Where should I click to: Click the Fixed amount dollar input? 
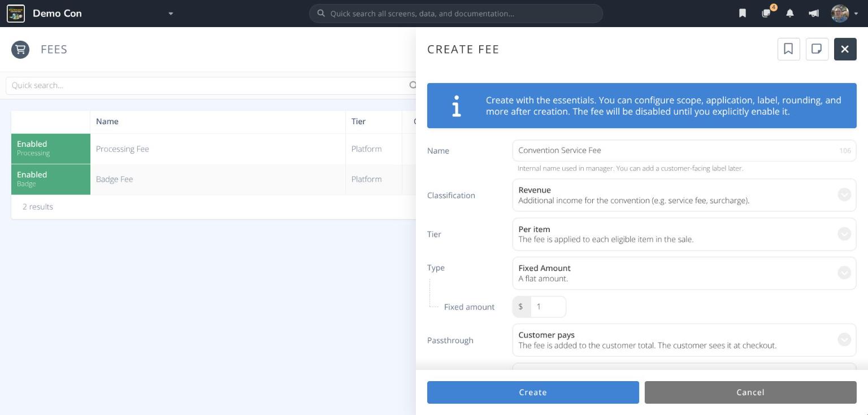pos(548,307)
